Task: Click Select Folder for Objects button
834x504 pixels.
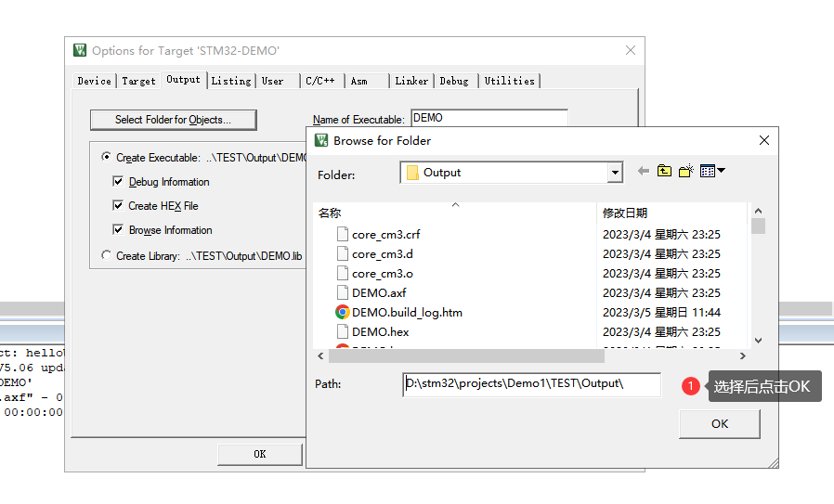Action: [x=174, y=120]
